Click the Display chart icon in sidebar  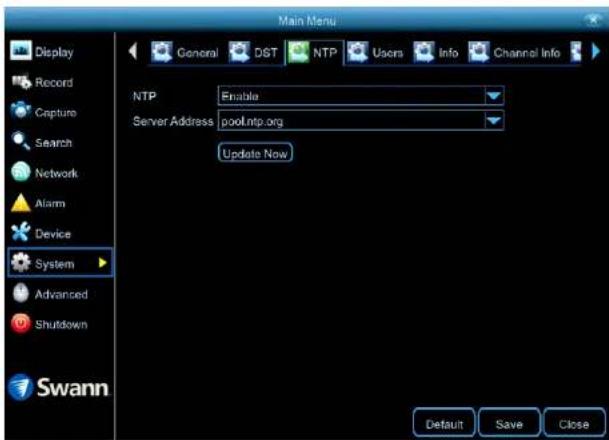[21, 51]
